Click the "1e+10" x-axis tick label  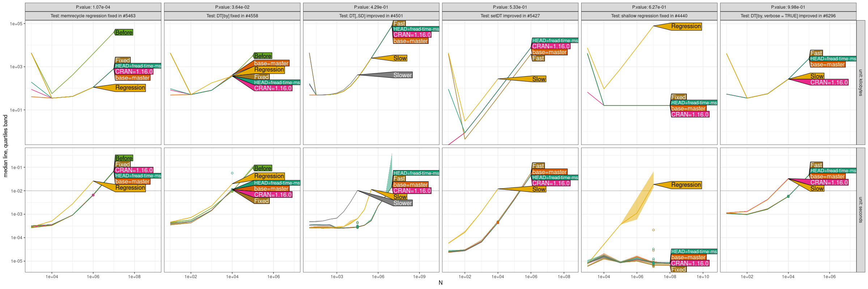[x=703, y=277]
